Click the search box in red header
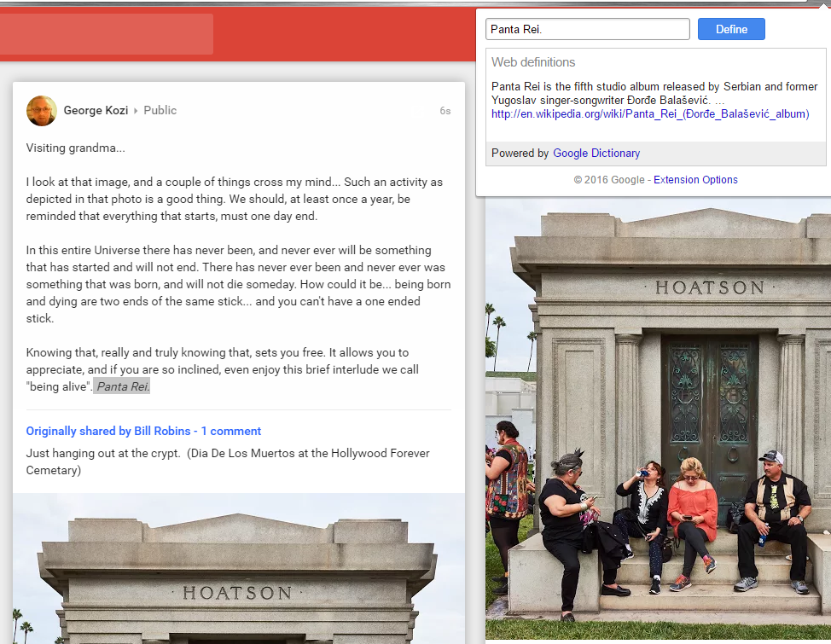The image size is (831, 644). click(107, 34)
